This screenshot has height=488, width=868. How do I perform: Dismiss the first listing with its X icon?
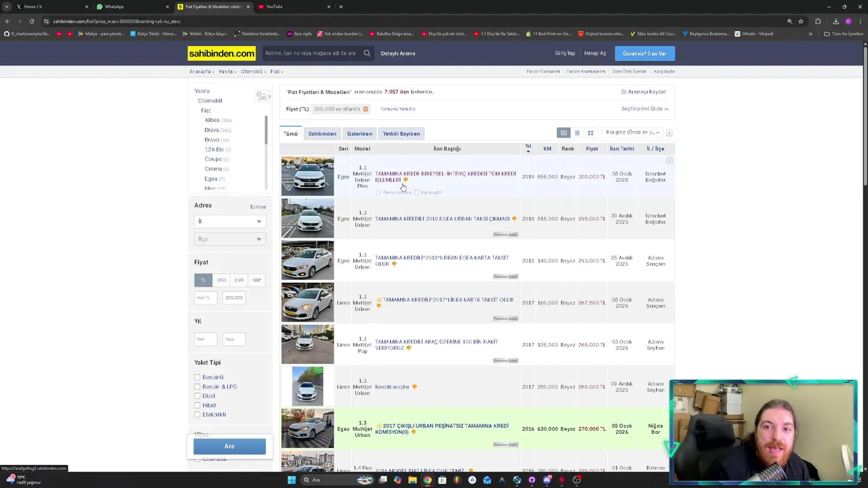(x=669, y=161)
